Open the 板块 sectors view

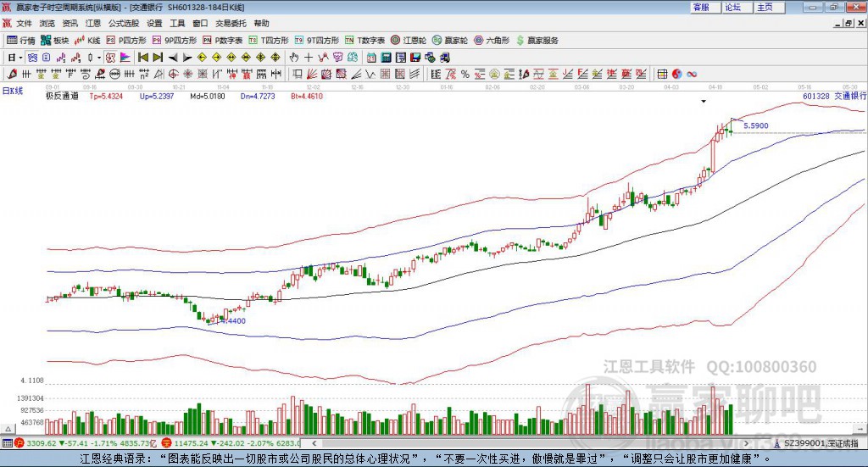tap(54, 41)
